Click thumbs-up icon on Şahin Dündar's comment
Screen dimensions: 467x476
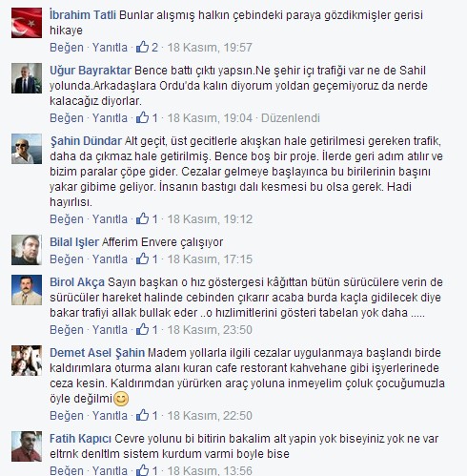tap(142, 218)
